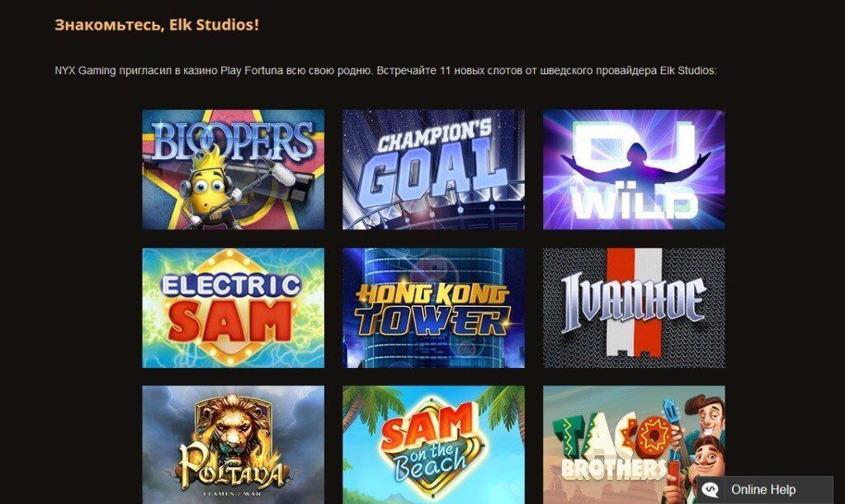Click the DJ silhouette with outstretched arms
Image resolution: width=845 pixels, height=504 pixels.
pos(635,166)
